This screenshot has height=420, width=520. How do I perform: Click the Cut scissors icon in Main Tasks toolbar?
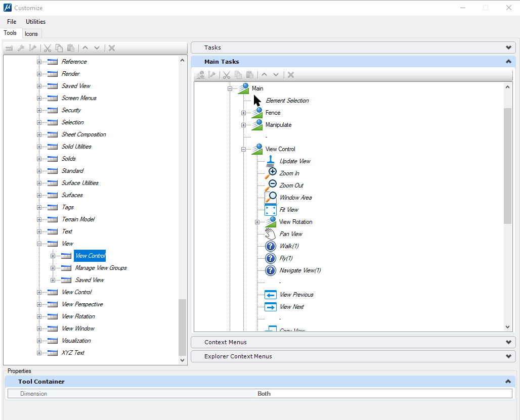coord(227,75)
